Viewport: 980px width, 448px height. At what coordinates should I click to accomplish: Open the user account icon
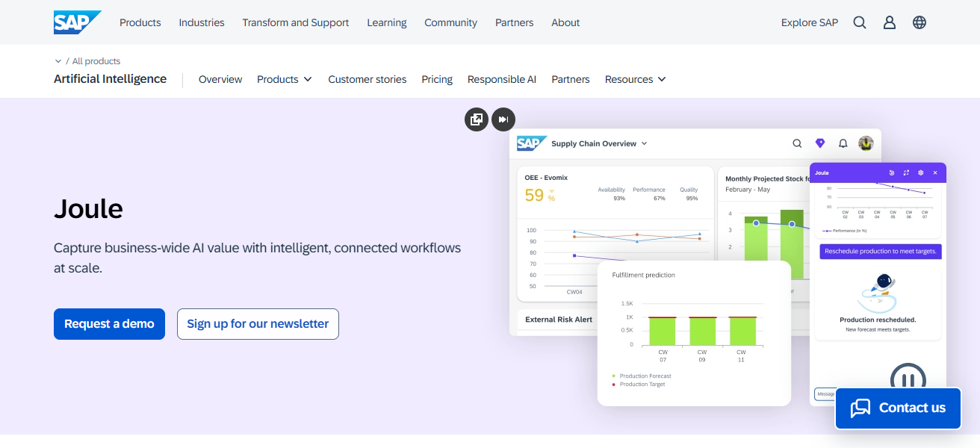tap(890, 22)
